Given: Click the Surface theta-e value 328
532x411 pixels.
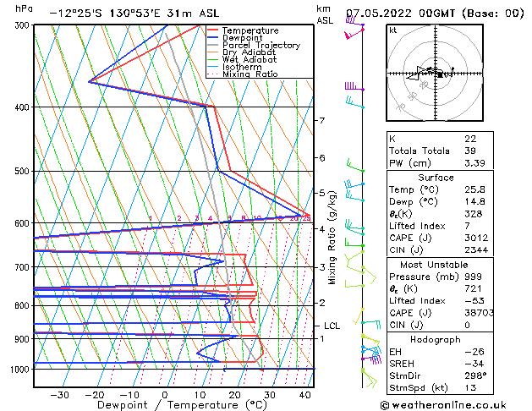Looking at the screenshot, I should tap(474, 214).
